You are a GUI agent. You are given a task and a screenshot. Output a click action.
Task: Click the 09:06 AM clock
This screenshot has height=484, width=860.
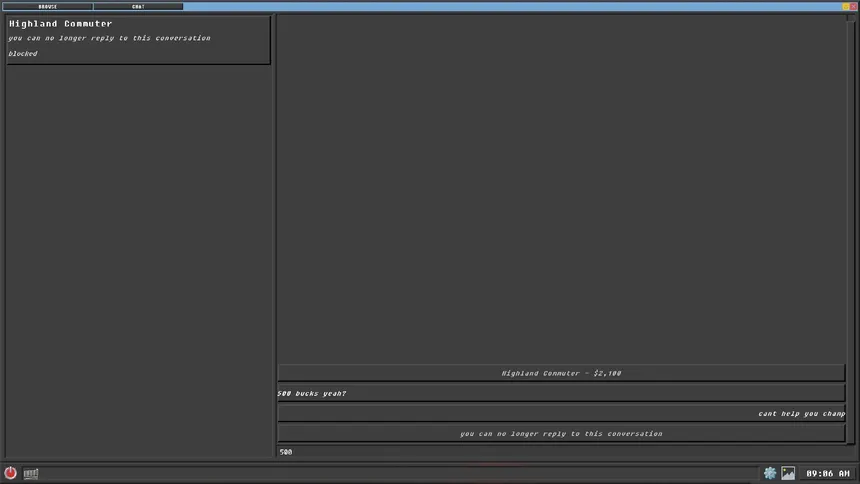pyautogui.click(x=828, y=473)
